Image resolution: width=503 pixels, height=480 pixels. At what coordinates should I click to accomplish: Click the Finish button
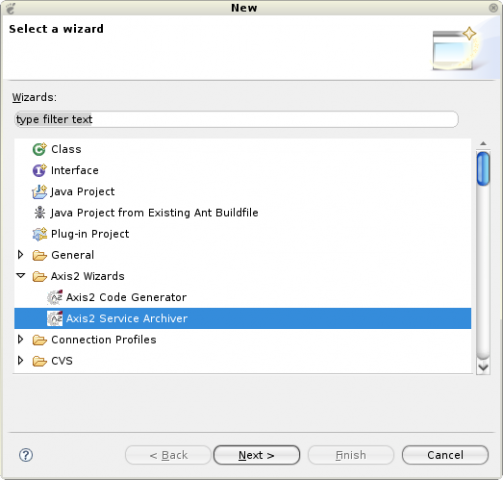pyautogui.click(x=351, y=455)
